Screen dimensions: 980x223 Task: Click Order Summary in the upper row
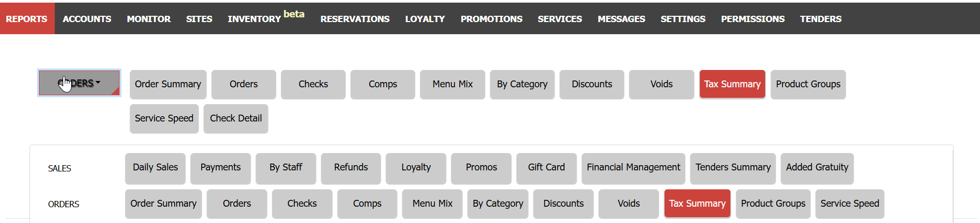pyautogui.click(x=168, y=84)
